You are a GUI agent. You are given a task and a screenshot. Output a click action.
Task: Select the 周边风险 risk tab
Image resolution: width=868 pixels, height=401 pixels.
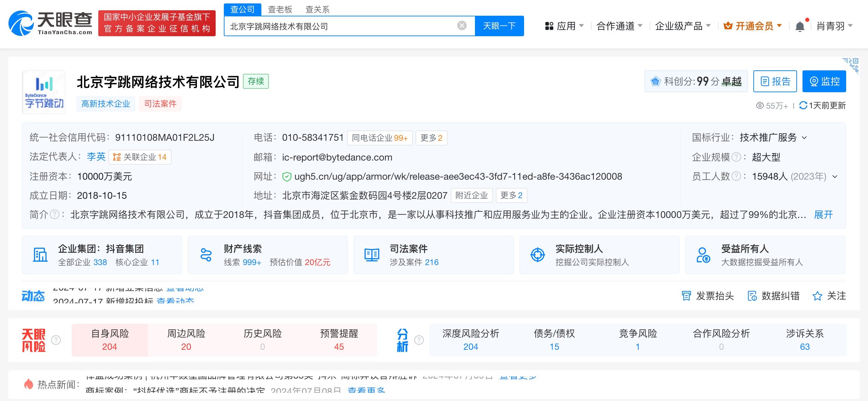[186, 340]
